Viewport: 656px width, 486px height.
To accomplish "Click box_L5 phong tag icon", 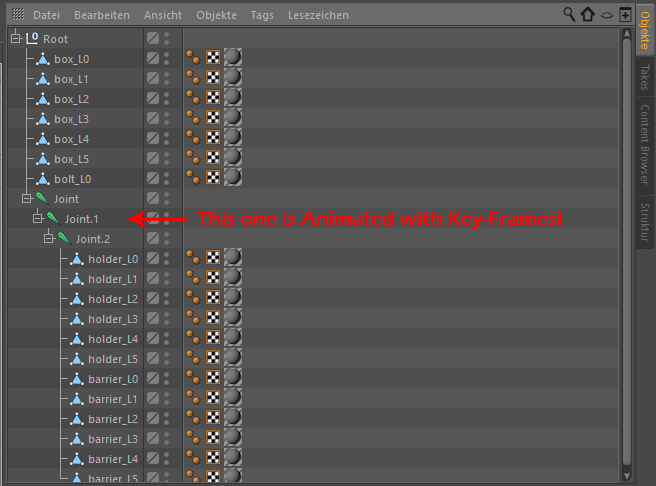I will (x=193, y=157).
